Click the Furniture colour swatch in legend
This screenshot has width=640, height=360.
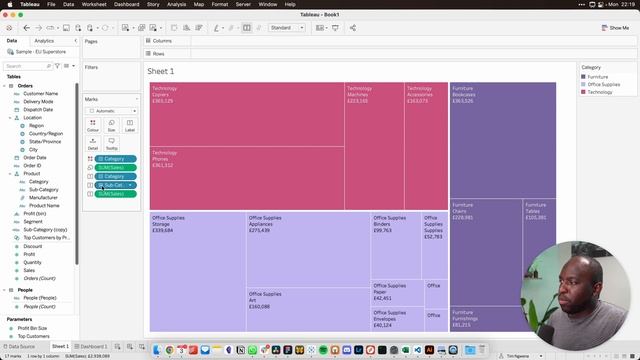click(x=583, y=77)
